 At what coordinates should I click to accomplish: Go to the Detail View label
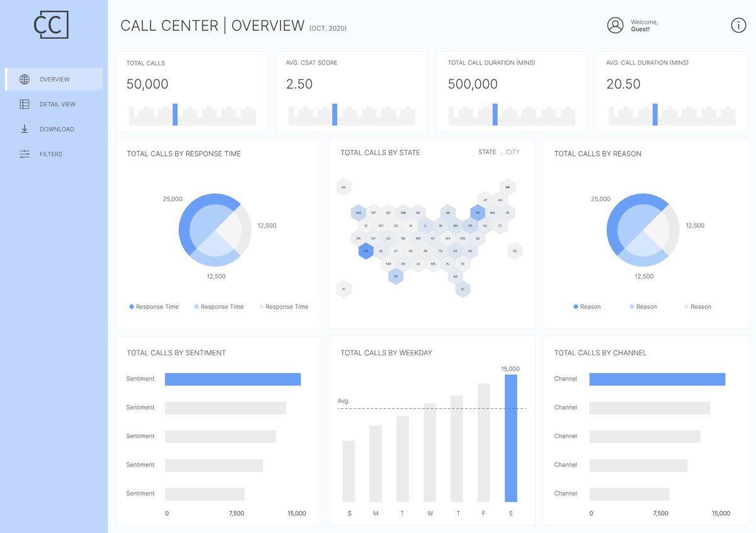57,104
